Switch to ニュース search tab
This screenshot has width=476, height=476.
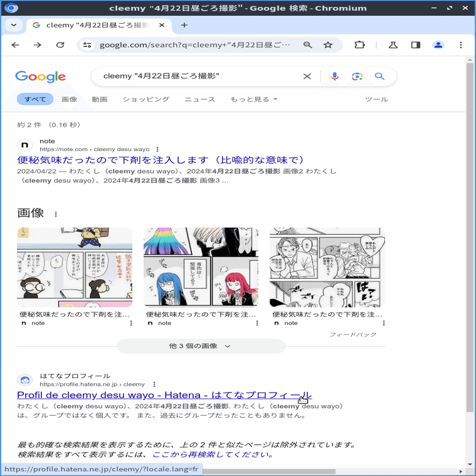[x=200, y=99]
